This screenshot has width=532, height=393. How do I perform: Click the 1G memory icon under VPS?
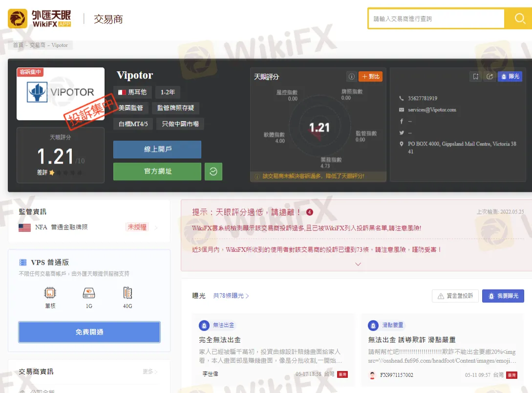coord(88,293)
